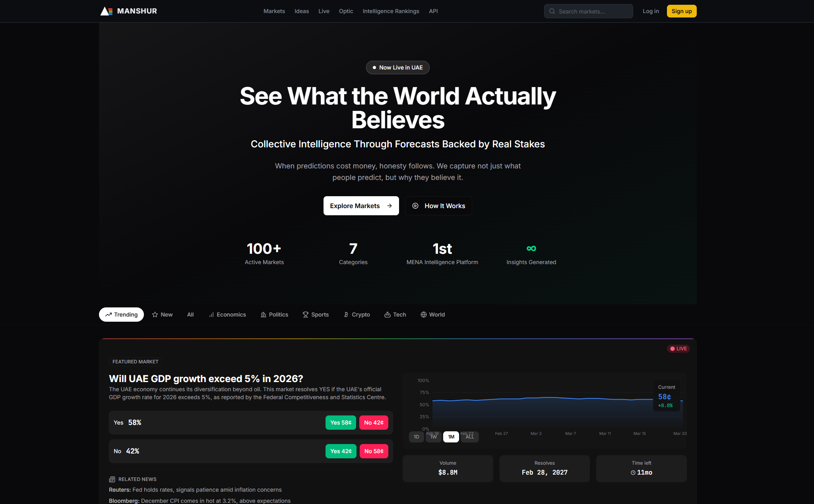Select the Crypto bitcoin icon filter
This screenshot has width=814, height=504.
pyautogui.click(x=346, y=315)
